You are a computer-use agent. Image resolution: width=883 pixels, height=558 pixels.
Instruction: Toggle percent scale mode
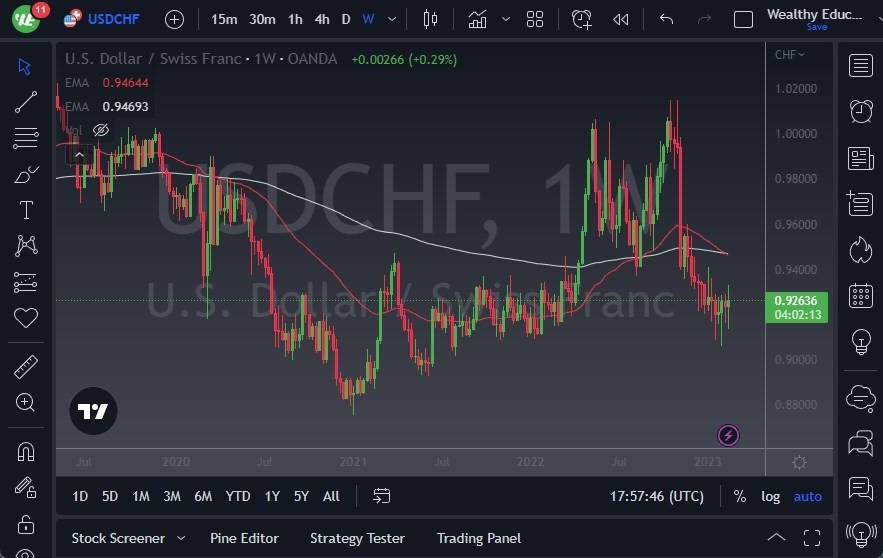739,496
